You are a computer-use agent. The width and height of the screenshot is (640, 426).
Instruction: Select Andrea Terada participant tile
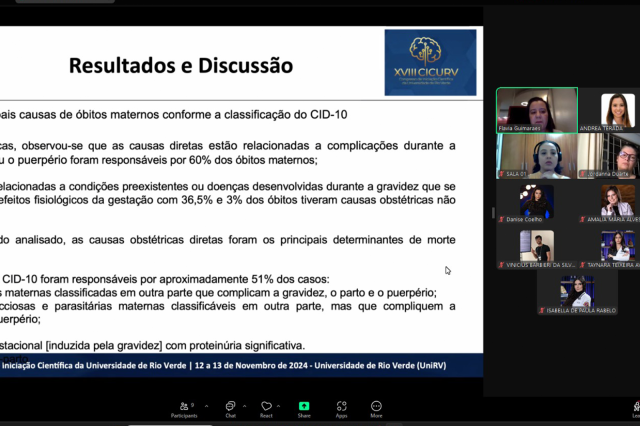pyautogui.click(x=617, y=110)
